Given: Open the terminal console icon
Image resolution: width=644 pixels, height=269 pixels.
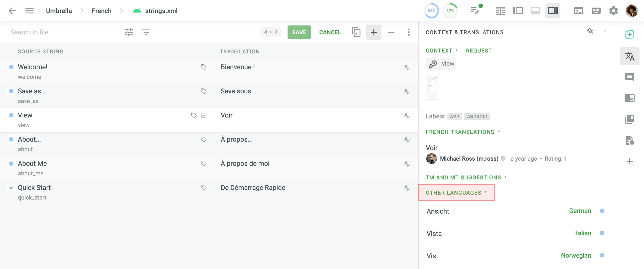Looking at the screenshot, I should [578, 11].
